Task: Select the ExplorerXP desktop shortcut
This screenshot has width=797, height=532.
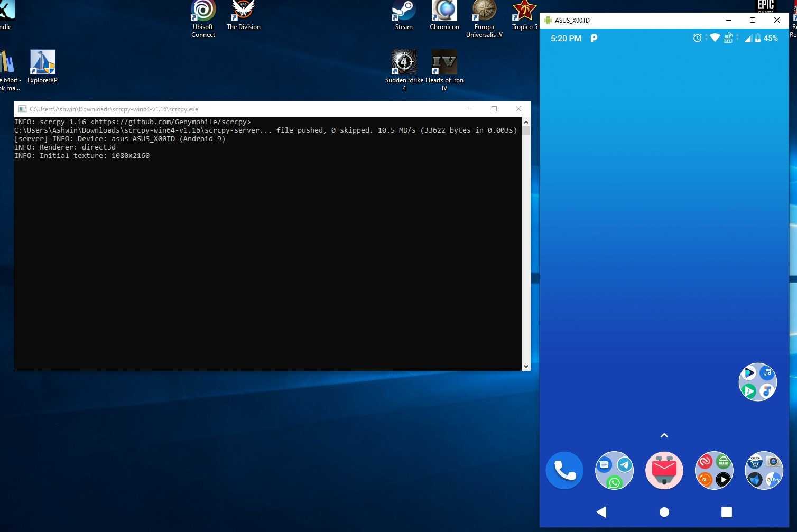Action: pyautogui.click(x=42, y=67)
